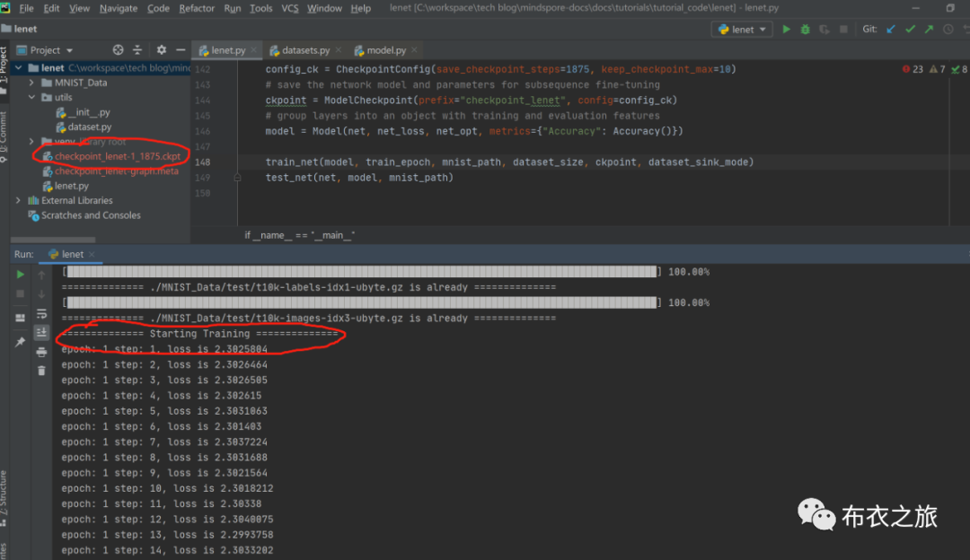Close the lenet Run tab

coord(92,255)
